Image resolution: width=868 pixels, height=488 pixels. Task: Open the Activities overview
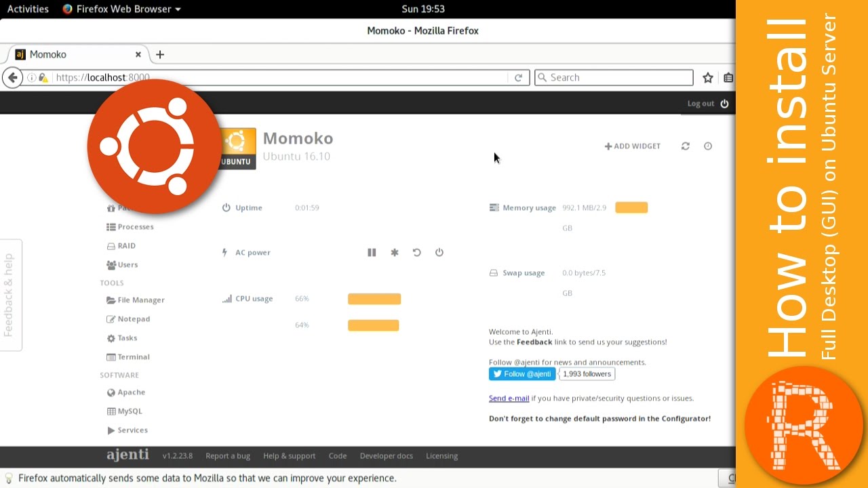28,9
